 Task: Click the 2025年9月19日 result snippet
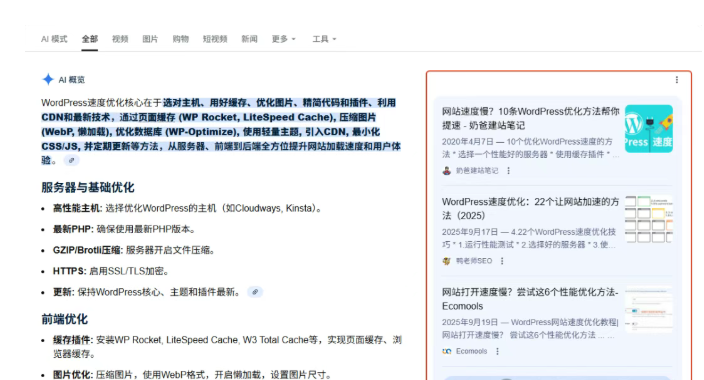click(x=530, y=328)
